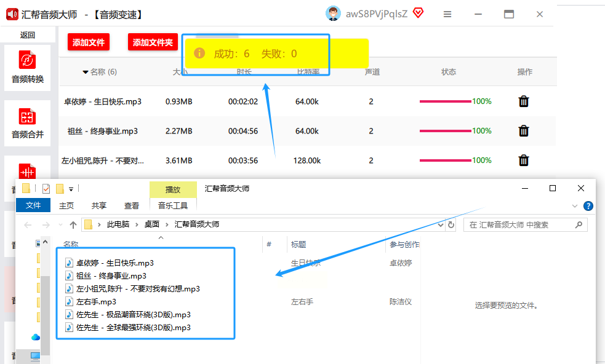This screenshot has height=364, width=605.
Task: Click the 添加文件夹 button
Action: pyautogui.click(x=153, y=42)
